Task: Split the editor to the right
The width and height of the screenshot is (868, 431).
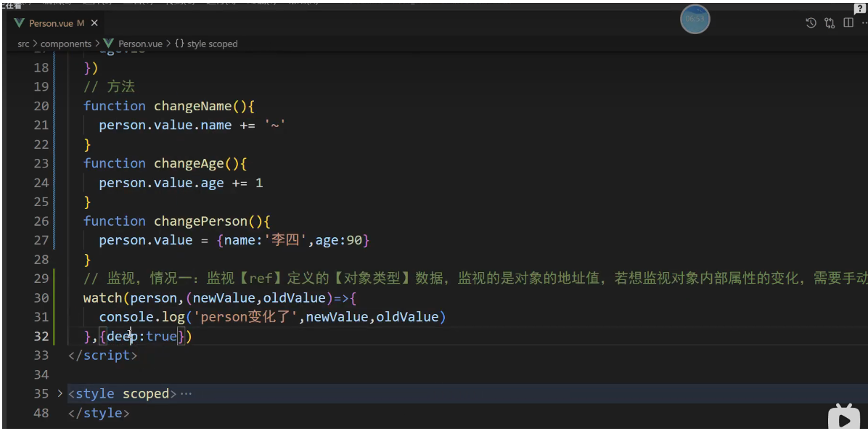Action: [x=848, y=22]
